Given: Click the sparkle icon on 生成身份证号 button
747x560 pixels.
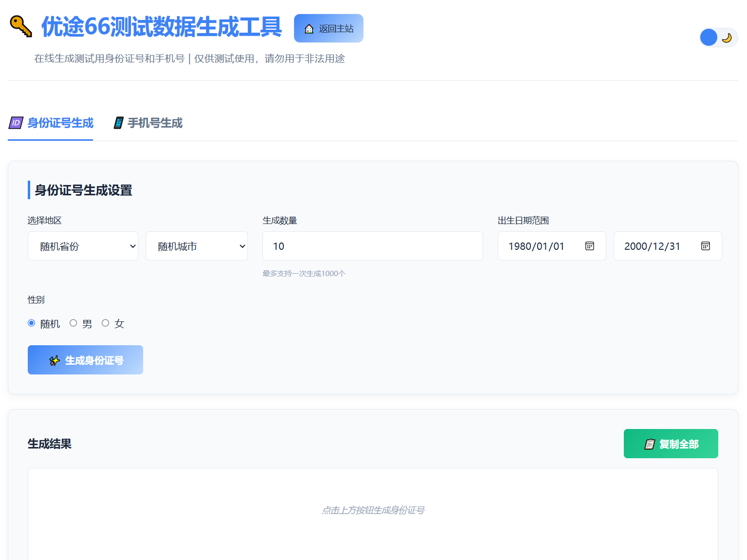Looking at the screenshot, I should (55, 360).
